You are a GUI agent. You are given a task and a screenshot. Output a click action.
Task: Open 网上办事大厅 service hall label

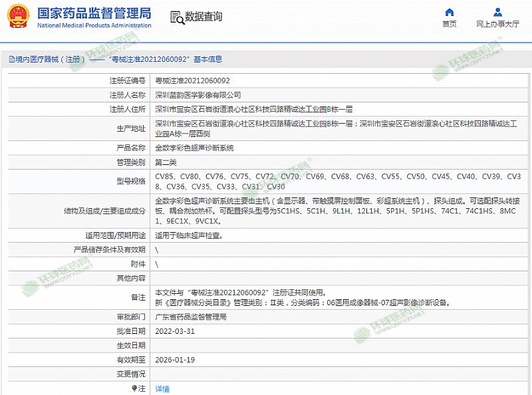pyautogui.click(x=497, y=24)
